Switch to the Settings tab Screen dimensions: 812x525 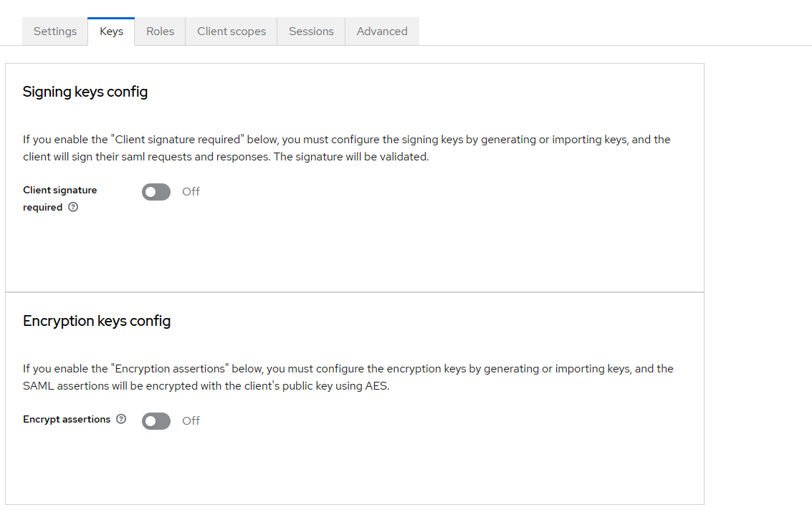click(x=55, y=32)
